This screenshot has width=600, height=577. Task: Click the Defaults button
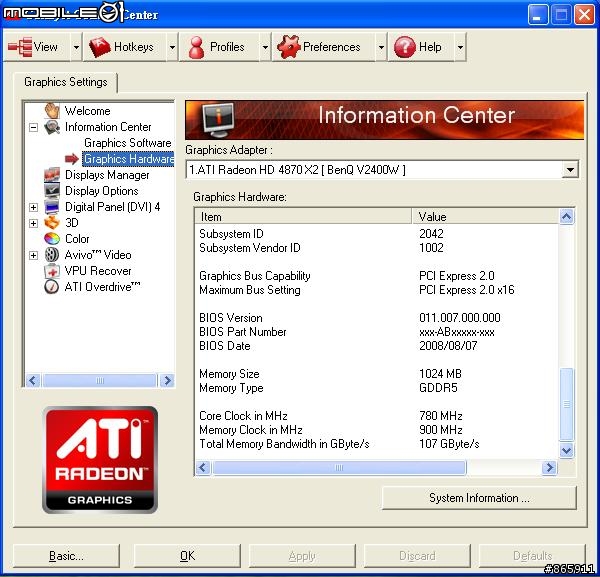(x=532, y=556)
